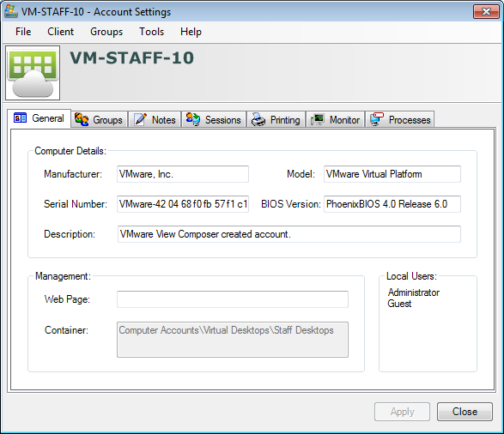Open the Help menu
504x434 pixels.
click(191, 32)
